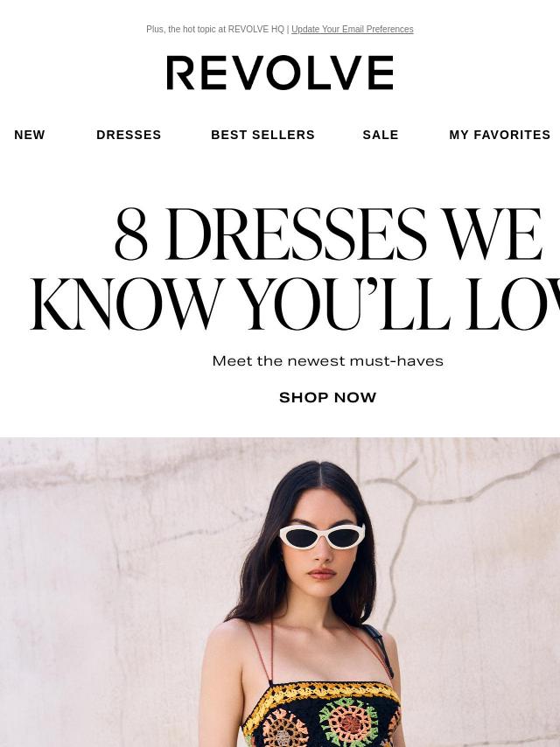Click the preheader text about REVOLVE HQ
This screenshot has width=560, height=747.
click(x=215, y=29)
